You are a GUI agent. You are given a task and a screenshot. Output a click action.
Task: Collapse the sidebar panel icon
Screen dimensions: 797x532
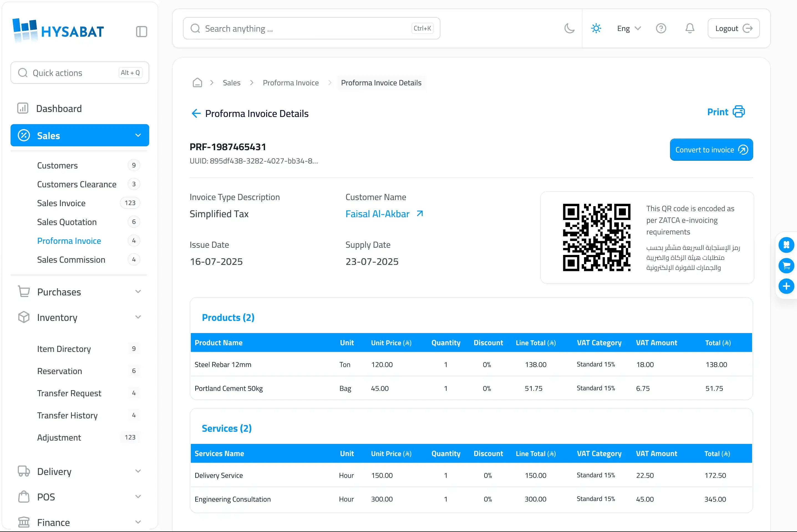pos(141,32)
